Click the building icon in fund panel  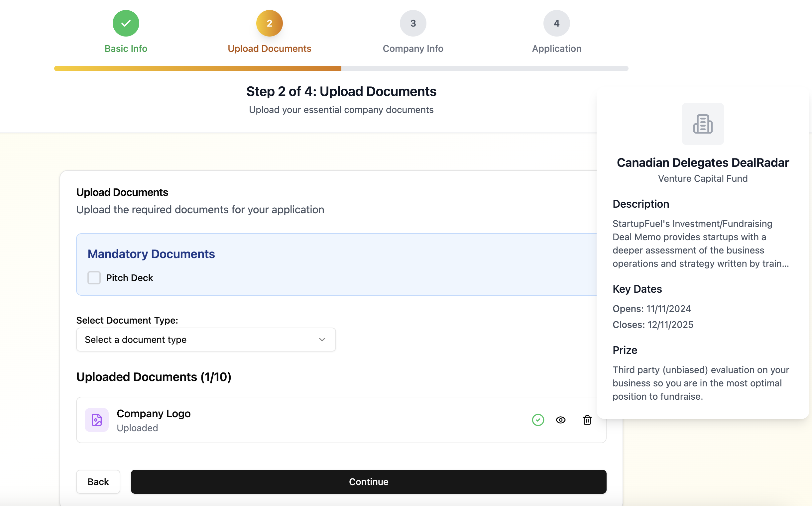(703, 124)
